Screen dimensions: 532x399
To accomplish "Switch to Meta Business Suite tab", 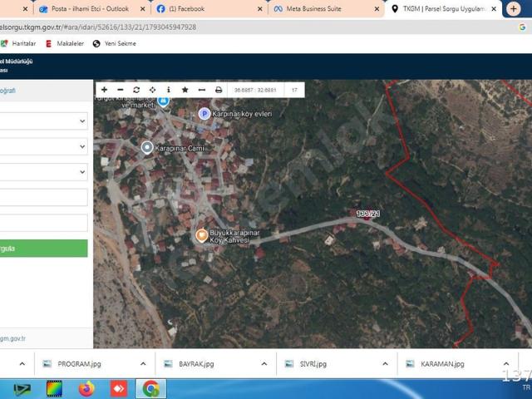I will 314,9.
